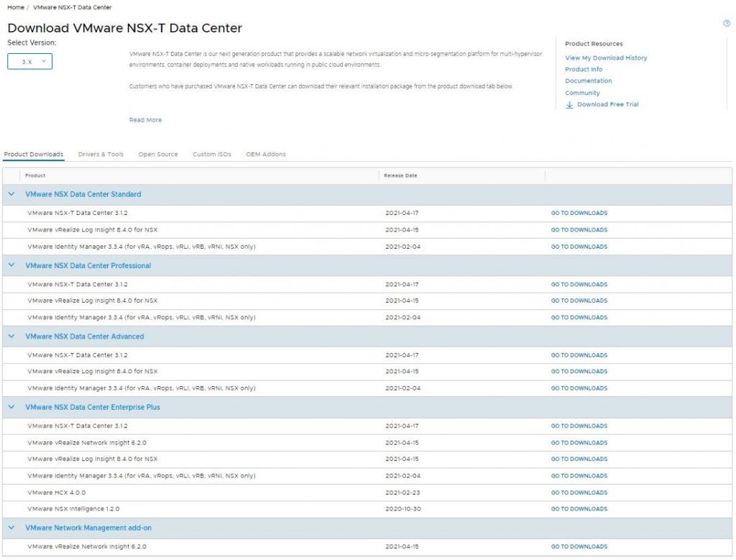Click the download arrow icon beside Free Trial

[x=569, y=105]
